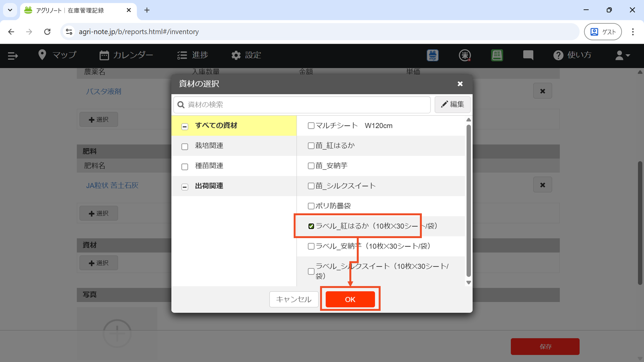Screen dimensions: 644x362
Task: Click the page vertical scrollbar
Action: (640, 223)
